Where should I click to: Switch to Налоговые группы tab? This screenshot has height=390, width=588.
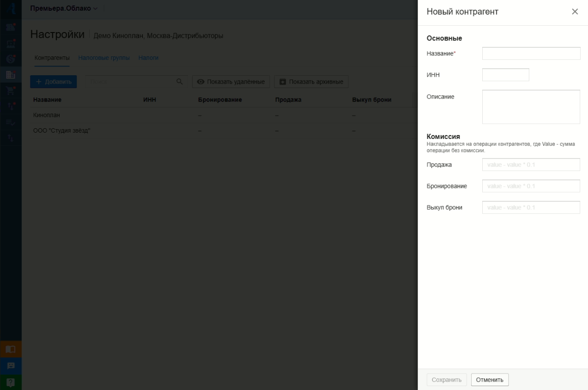point(104,58)
